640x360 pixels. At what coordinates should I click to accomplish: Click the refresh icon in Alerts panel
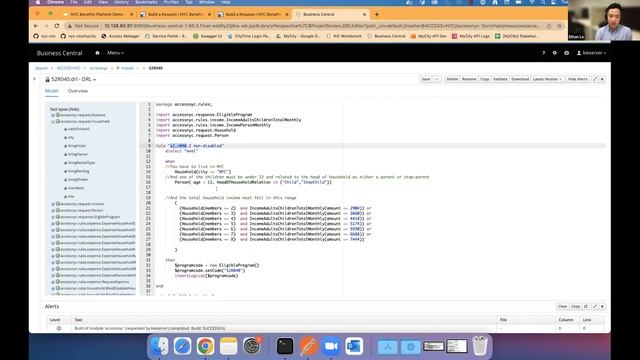point(586,307)
